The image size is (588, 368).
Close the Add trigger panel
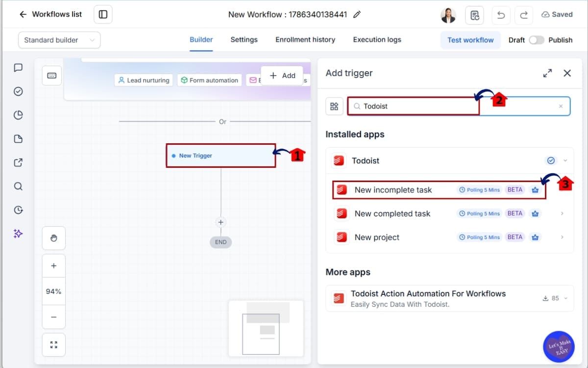point(567,73)
